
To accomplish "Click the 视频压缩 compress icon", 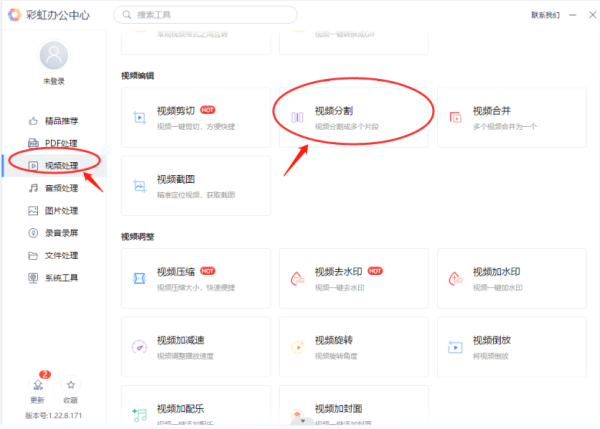I will pyautogui.click(x=139, y=278).
